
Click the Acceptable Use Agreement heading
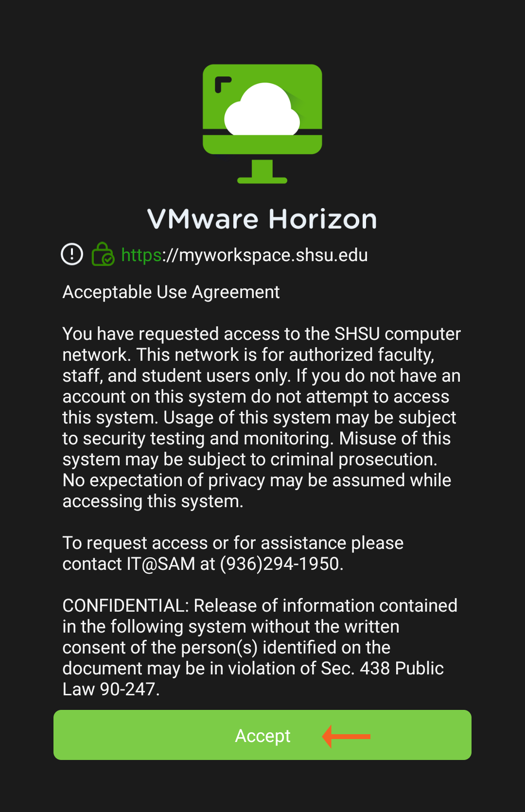click(x=171, y=291)
